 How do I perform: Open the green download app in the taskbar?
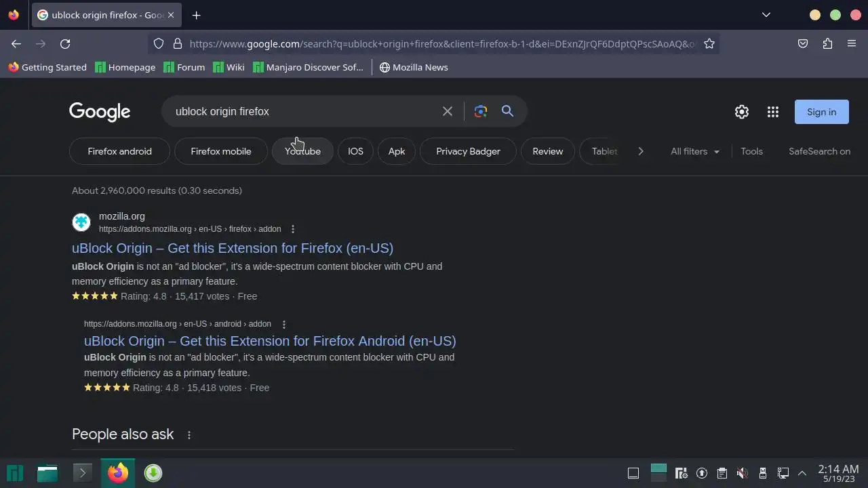[153, 473]
